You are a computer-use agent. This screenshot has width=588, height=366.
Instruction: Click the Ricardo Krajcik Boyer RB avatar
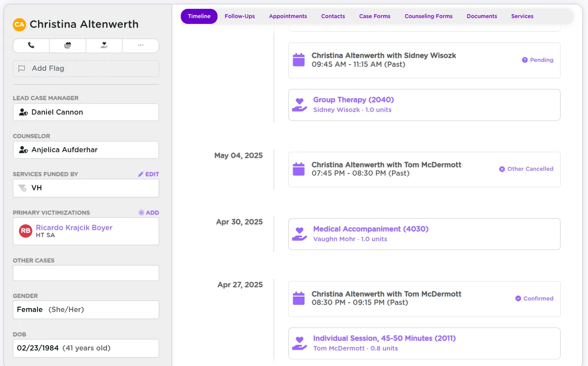tap(26, 231)
